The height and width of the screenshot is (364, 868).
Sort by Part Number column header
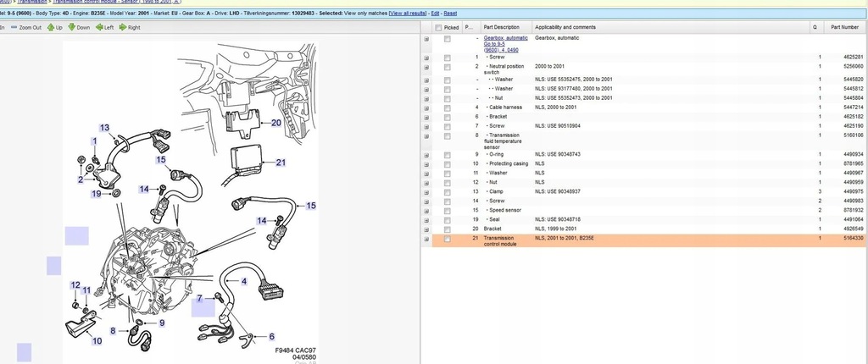coord(845,27)
